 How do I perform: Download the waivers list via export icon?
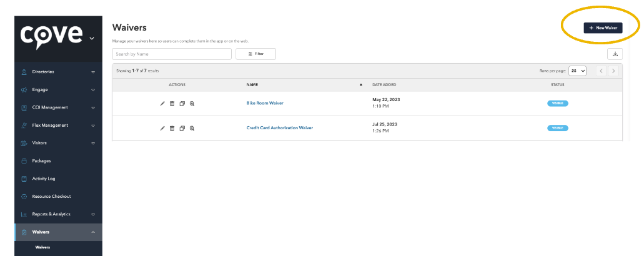click(615, 54)
